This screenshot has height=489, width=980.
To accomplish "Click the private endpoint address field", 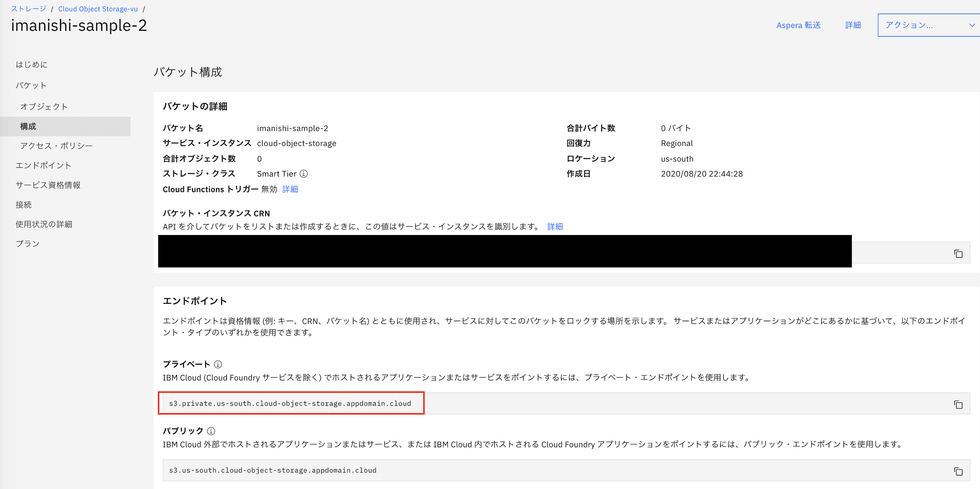I will pyautogui.click(x=291, y=403).
